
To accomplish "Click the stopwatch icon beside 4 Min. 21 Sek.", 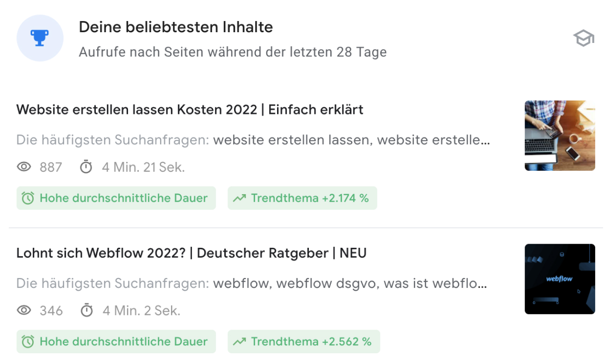I will coord(86,167).
